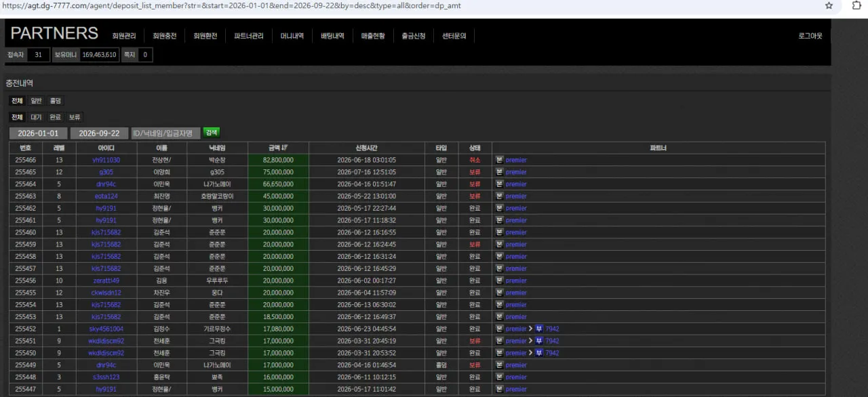Open member eota124 link
868x397 pixels.
click(x=106, y=196)
